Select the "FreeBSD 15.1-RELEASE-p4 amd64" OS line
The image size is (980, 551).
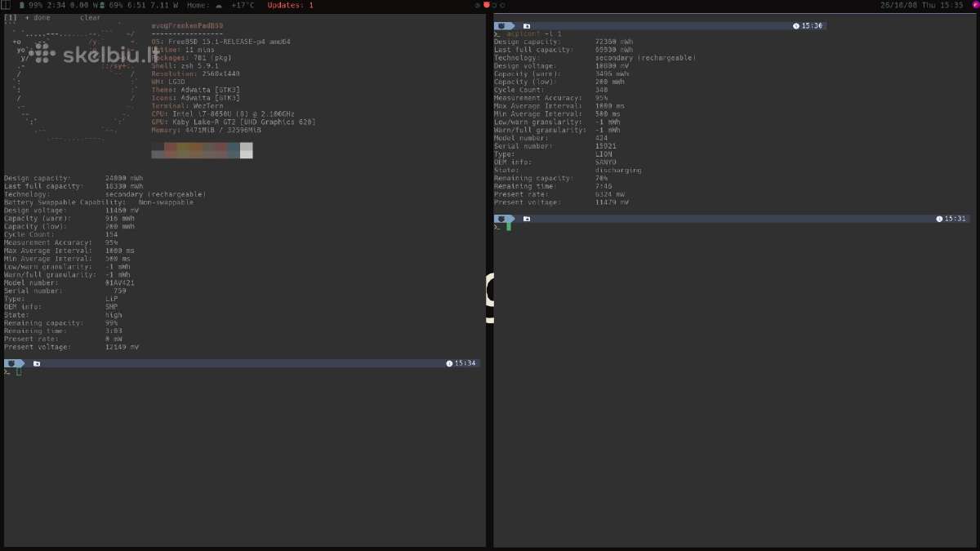(220, 42)
